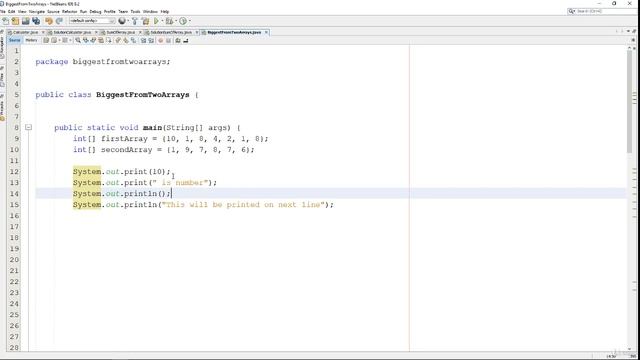Toggle Rectangular Selection mode
Screen dimensions: 640x360
pyautogui.click(x=109, y=40)
